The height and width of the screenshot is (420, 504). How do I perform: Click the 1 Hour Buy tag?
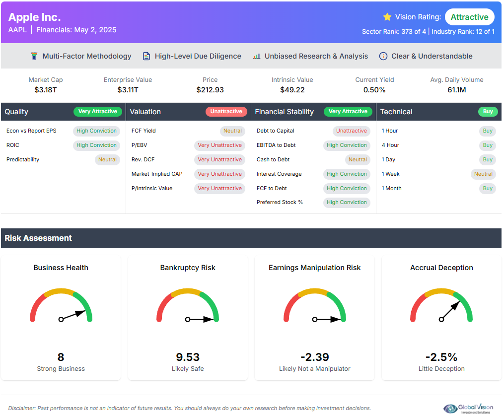(488, 131)
